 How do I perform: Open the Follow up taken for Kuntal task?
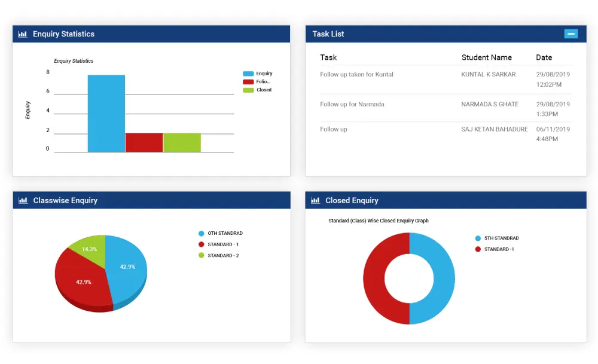[x=356, y=75]
